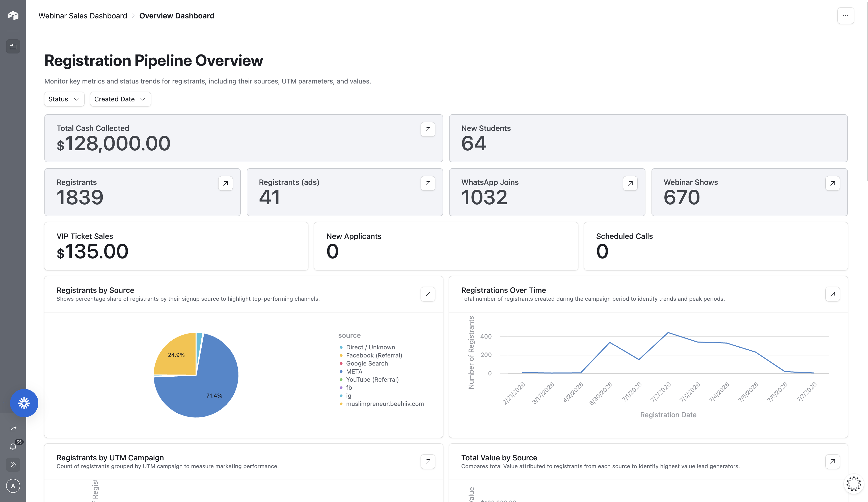
Task: Expand the WhatsApp Joins card
Action: click(630, 183)
